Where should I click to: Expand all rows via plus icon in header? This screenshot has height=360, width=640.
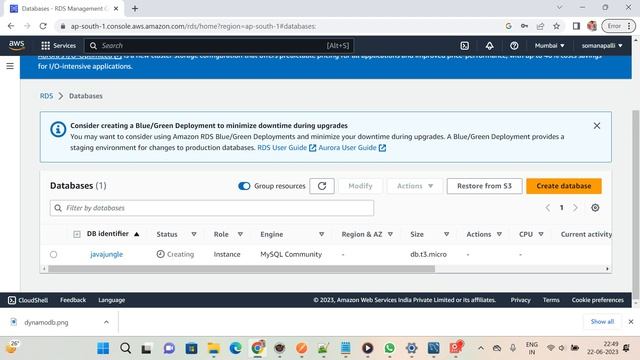coord(77,234)
